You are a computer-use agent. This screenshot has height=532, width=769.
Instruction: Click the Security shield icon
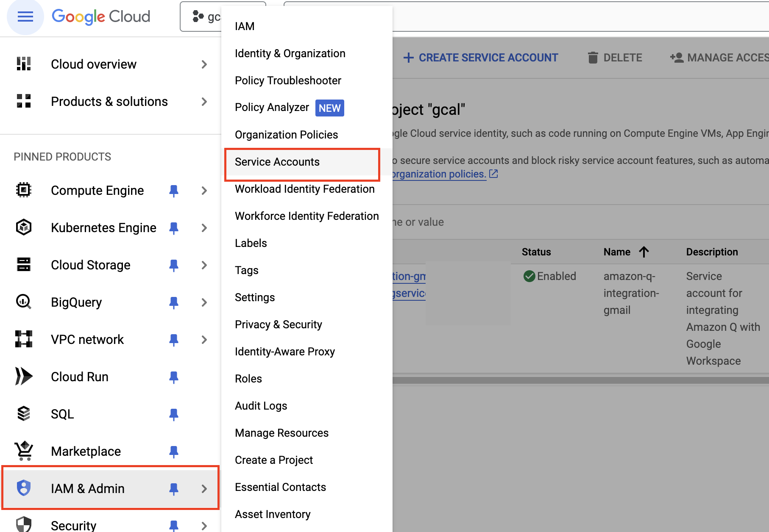24,524
